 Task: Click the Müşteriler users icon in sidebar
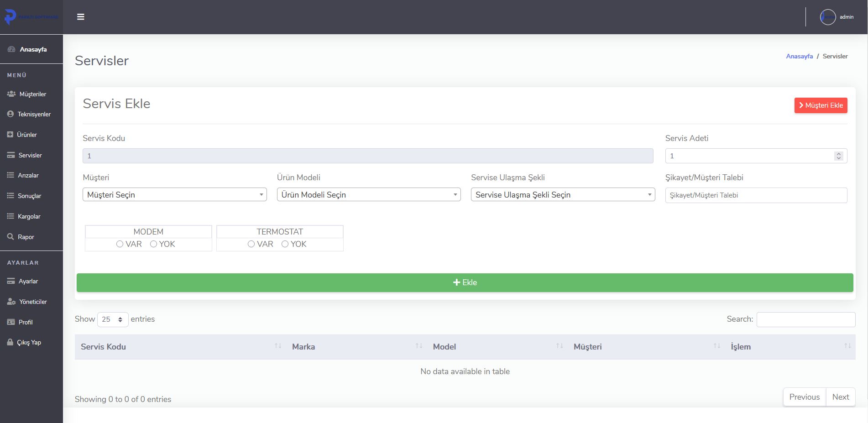(11, 94)
